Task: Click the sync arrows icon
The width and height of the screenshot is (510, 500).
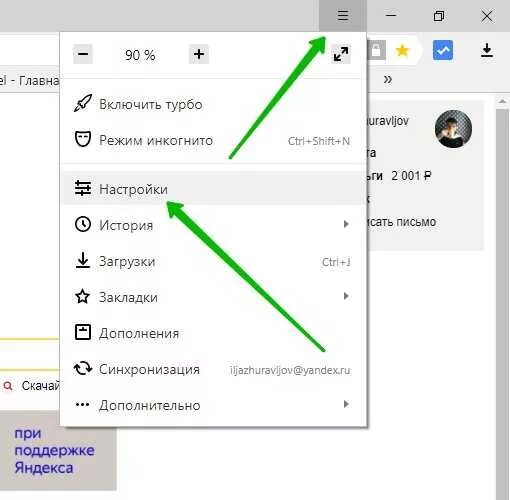Action: tap(82, 368)
